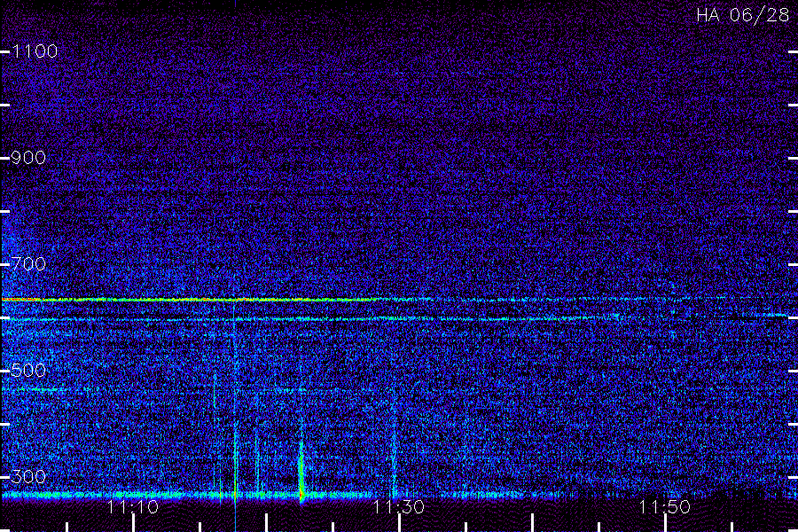Click the HA 06/28 station date label

(743, 15)
